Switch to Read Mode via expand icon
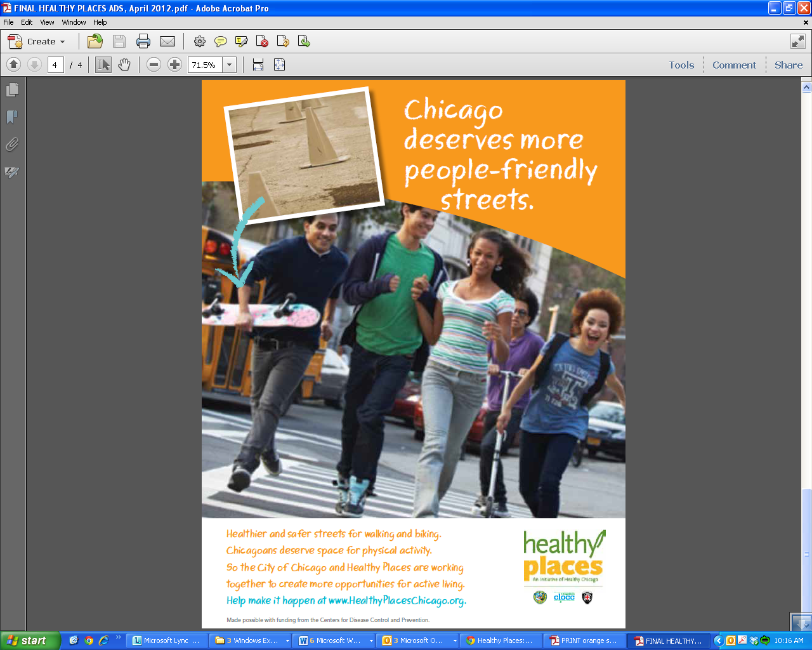This screenshot has height=650, width=812. pos(798,41)
